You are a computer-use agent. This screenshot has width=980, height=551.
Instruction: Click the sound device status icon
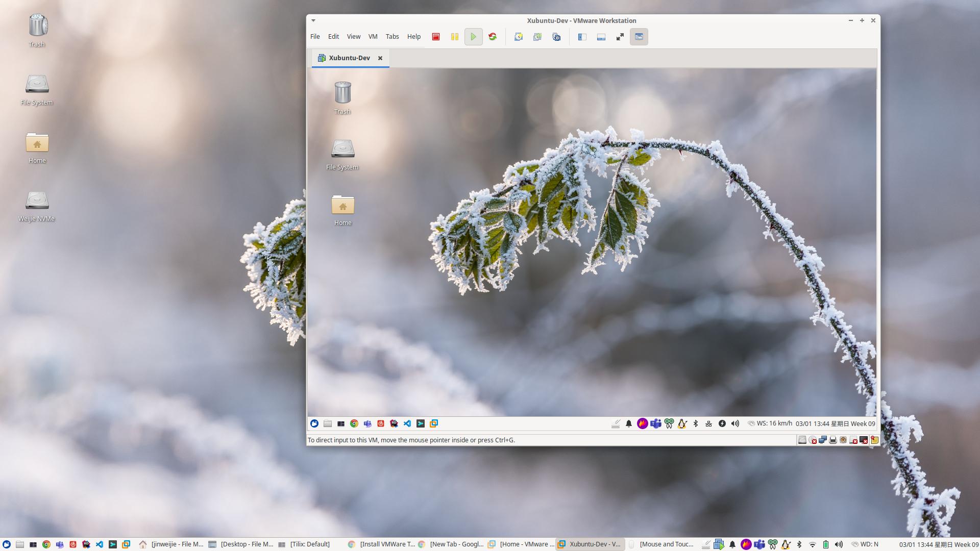843,440
